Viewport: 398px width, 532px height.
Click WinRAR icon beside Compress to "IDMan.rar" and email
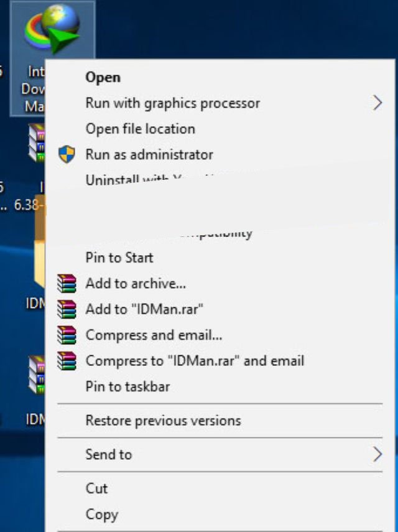(67, 361)
